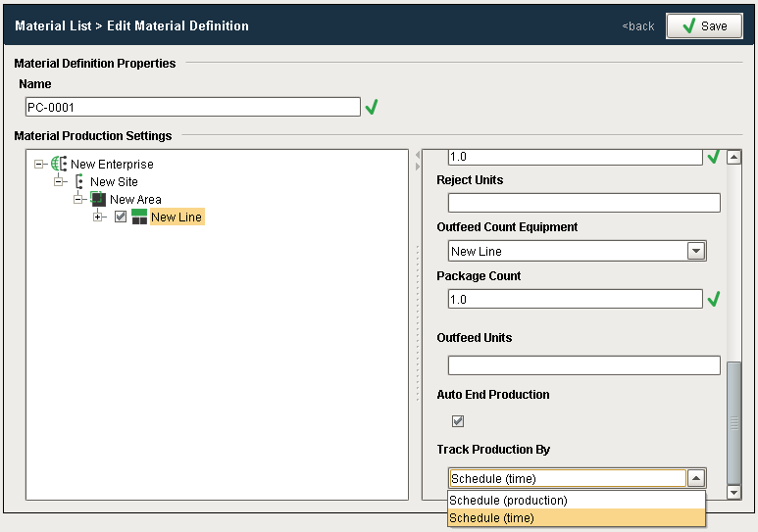
Task: Save the material definition
Action: pos(703,26)
